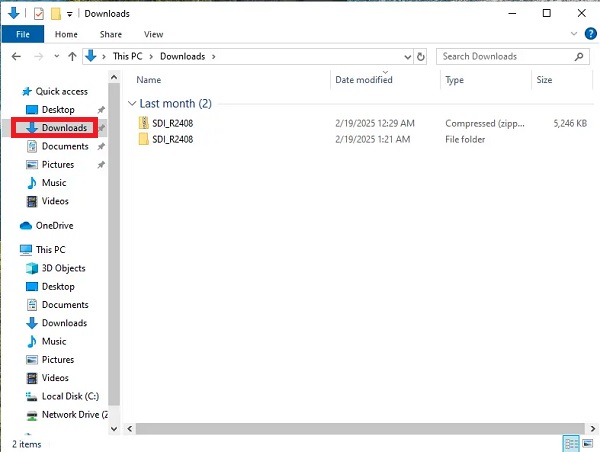This screenshot has width=600, height=452.
Task: Open Pictures under This PC
Action: pyautogui.click(x=58, y=359)
